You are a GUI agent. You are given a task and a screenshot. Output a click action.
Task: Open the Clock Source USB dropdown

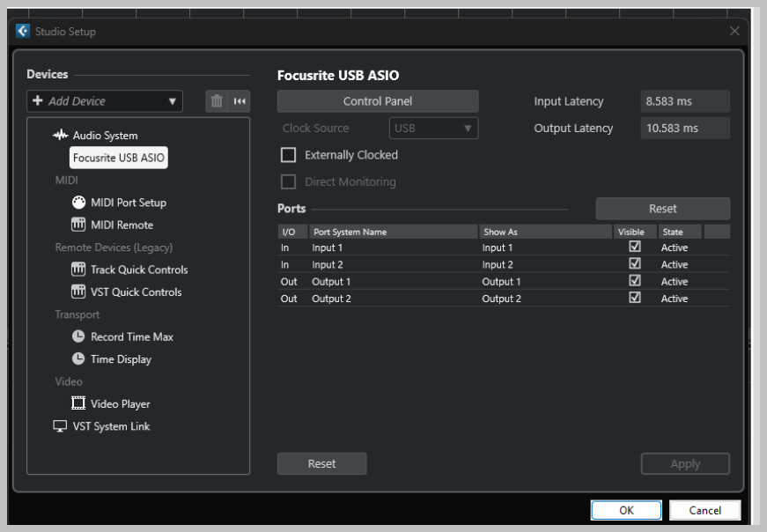pos(433,129)
